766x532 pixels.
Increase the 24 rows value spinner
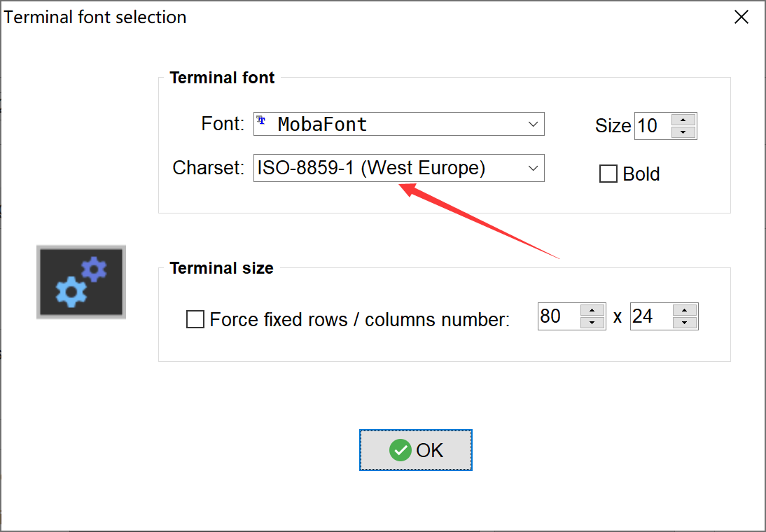click(685, 310)
